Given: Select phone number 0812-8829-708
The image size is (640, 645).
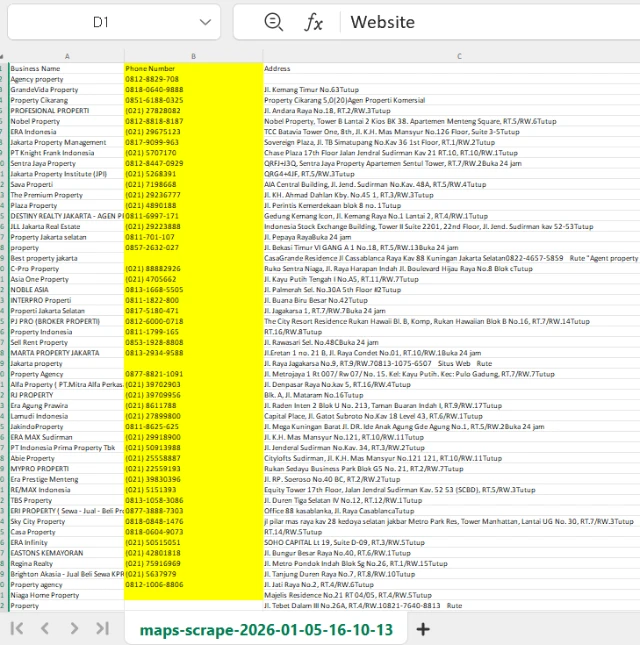Looking at the screenshot, I should (193, 79).
